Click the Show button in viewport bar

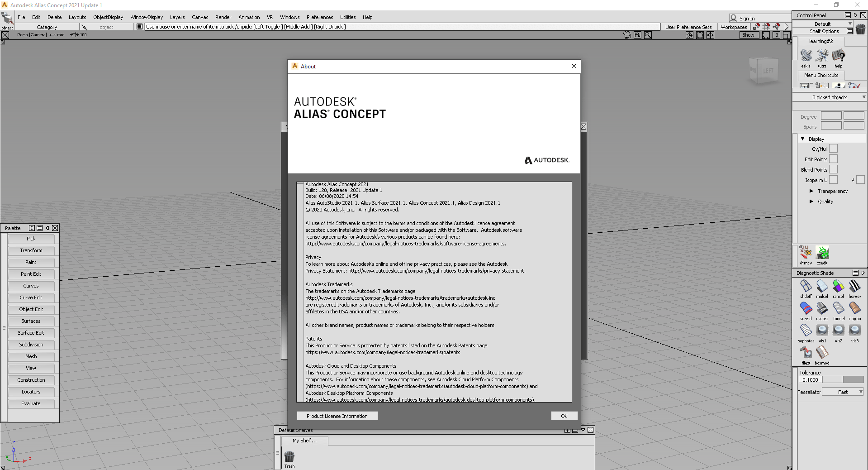pyautogui.click(x=748, y=35)
